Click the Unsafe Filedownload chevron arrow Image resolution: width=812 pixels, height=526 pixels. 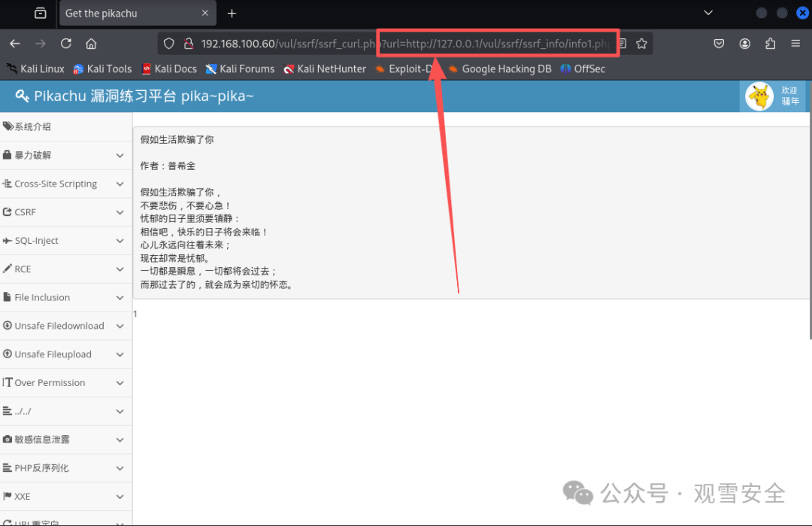(120, 326)
